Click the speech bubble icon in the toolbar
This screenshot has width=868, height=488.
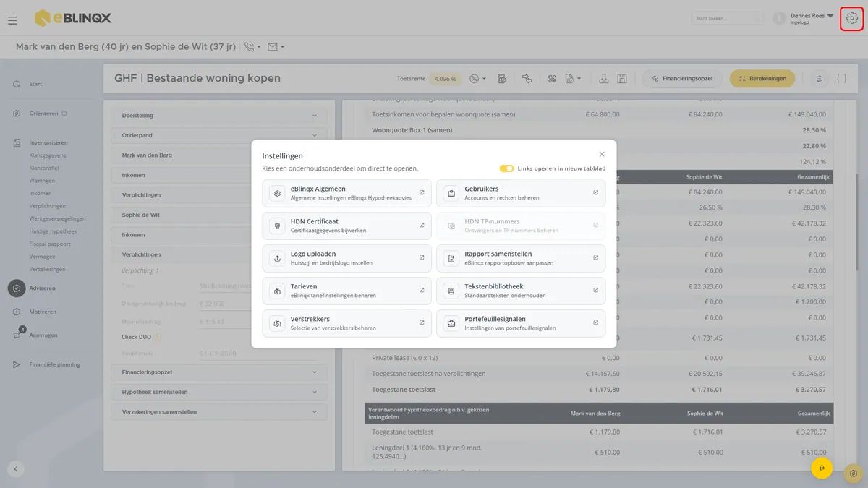click(x=820, y=78)
